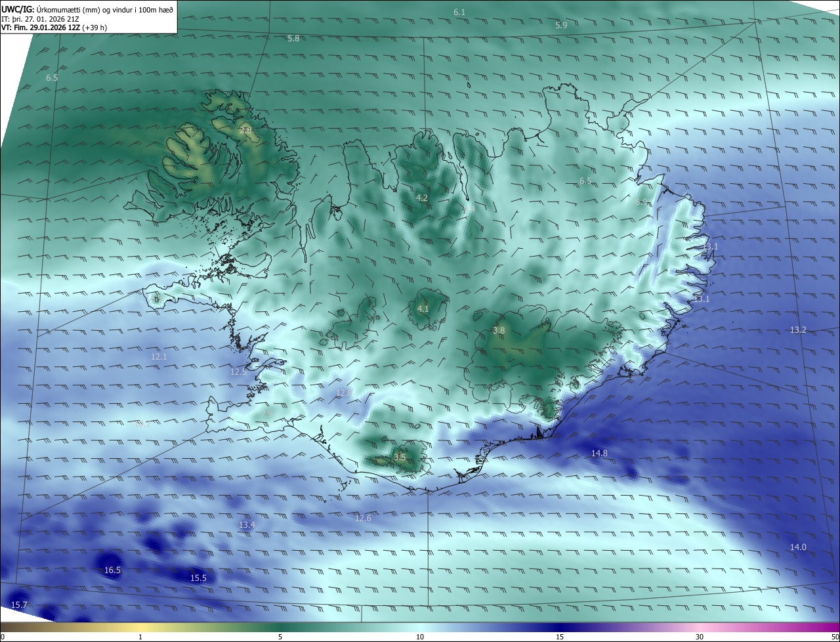Click the magenta end of the colour scale bar

point(833,628)
